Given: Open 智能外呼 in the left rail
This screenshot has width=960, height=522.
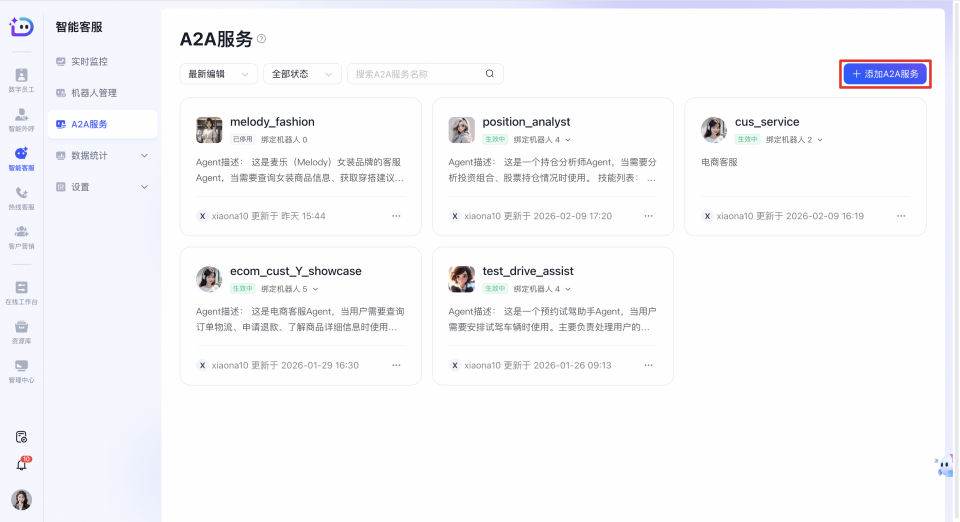Looking at the screenshot, I should point(21,119).
